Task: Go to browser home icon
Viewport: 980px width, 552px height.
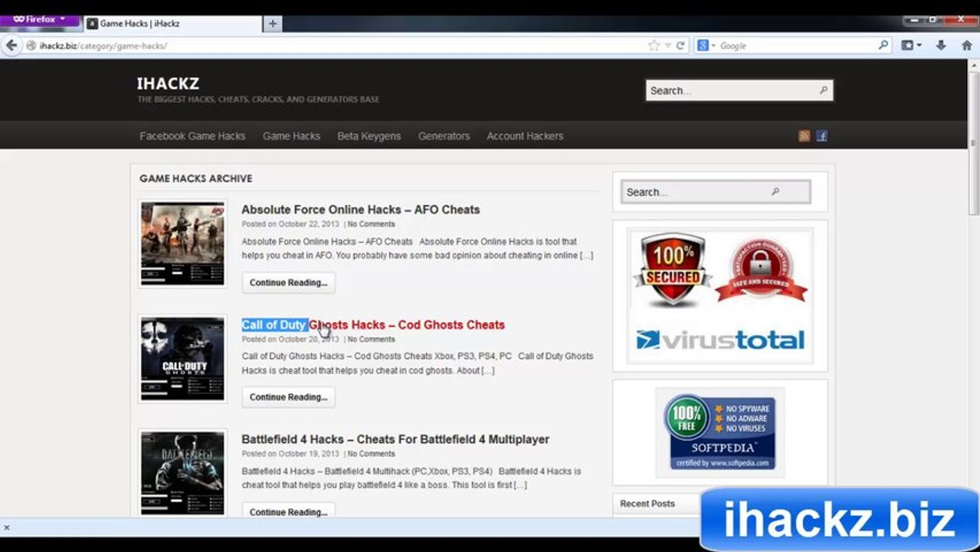Action: coord(966,45)
